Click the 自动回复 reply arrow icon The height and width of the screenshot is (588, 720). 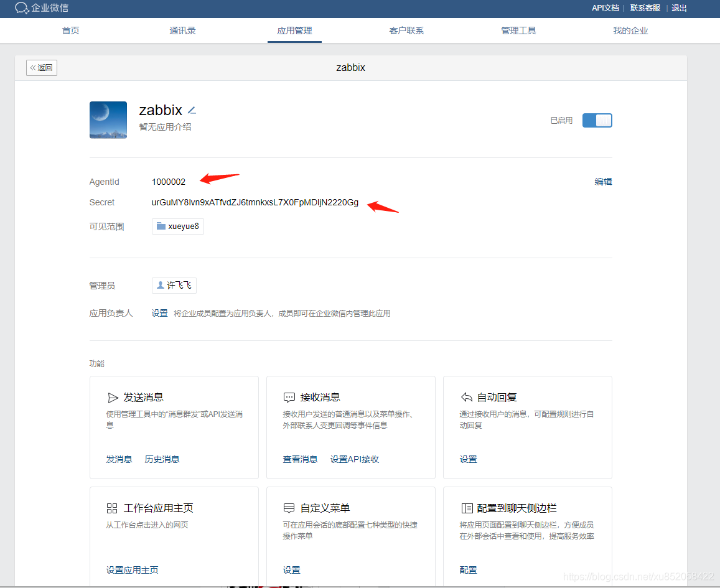[x=467, y=397]
